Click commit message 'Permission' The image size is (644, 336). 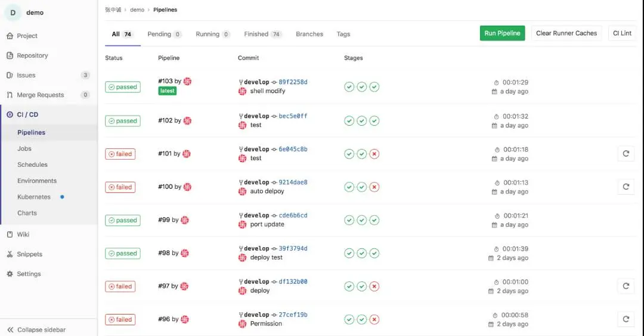click(266, 323)
